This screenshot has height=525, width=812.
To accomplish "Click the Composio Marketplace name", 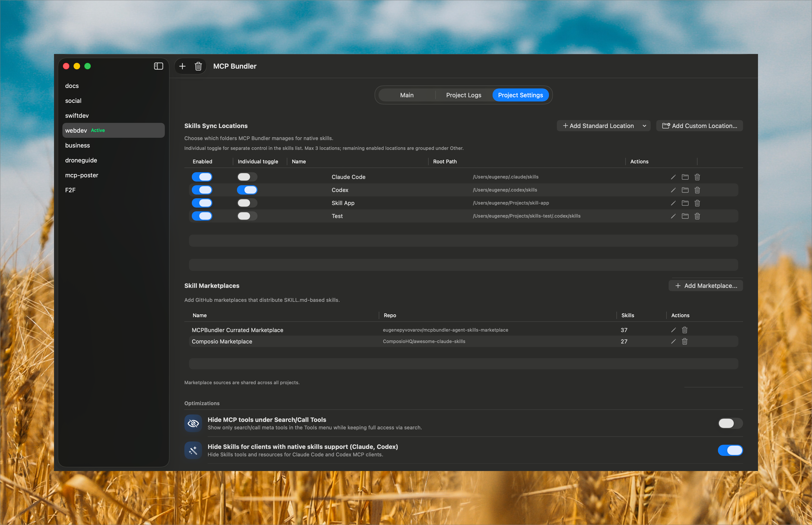I will click(222, 342).
